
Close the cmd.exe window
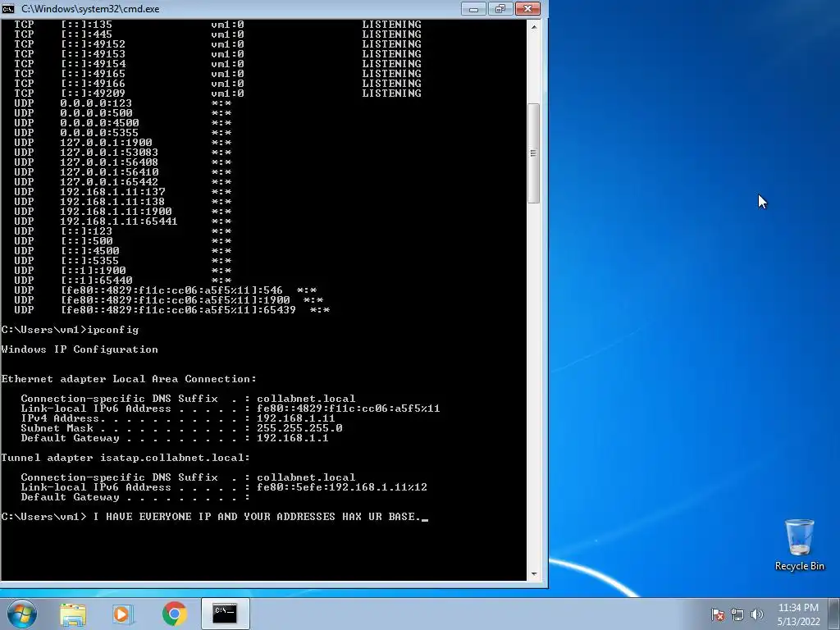(527, 8)
